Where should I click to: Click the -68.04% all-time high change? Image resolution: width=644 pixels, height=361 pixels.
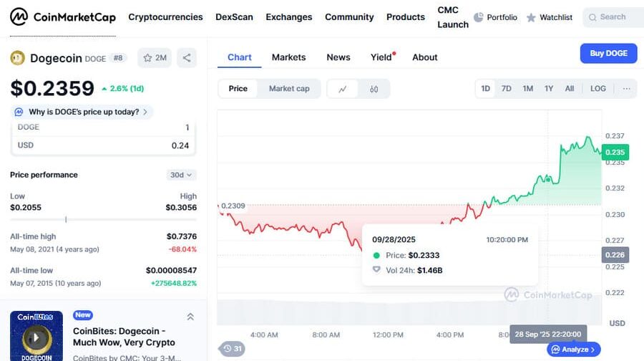182,249
